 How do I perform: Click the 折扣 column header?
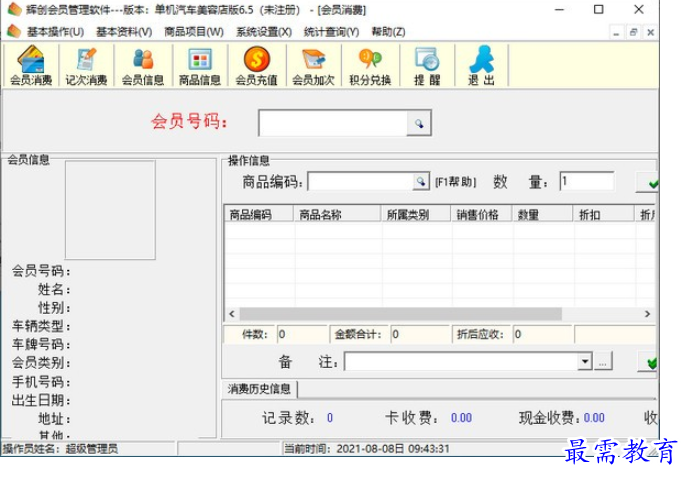[x=604, y=214]
